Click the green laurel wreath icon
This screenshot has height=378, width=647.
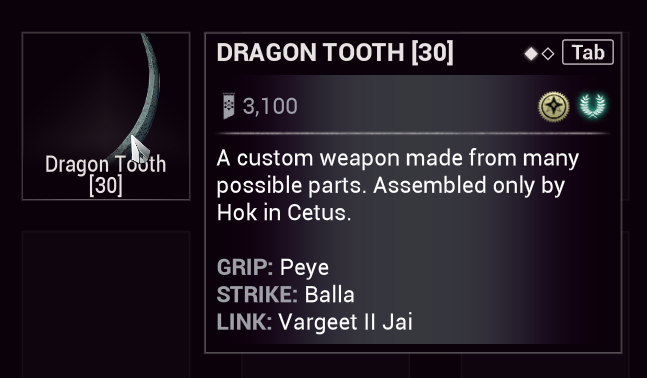[593, 106]
